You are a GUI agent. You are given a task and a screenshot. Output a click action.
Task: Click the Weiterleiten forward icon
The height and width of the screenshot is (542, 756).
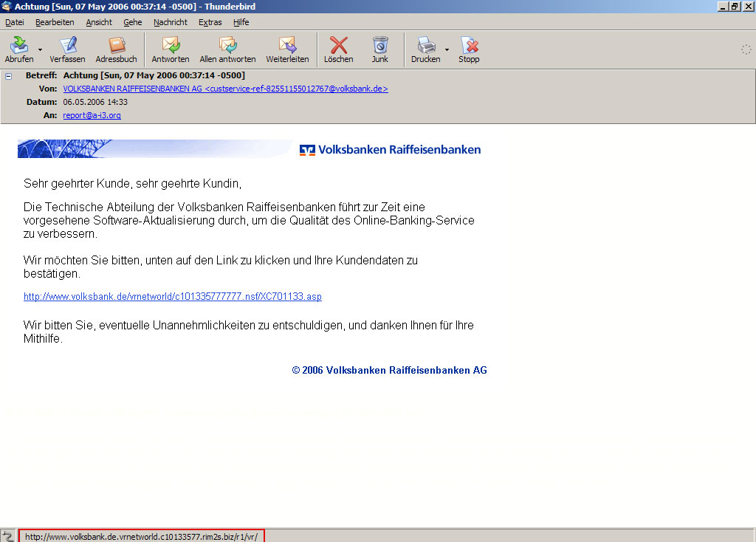[287, 45]
